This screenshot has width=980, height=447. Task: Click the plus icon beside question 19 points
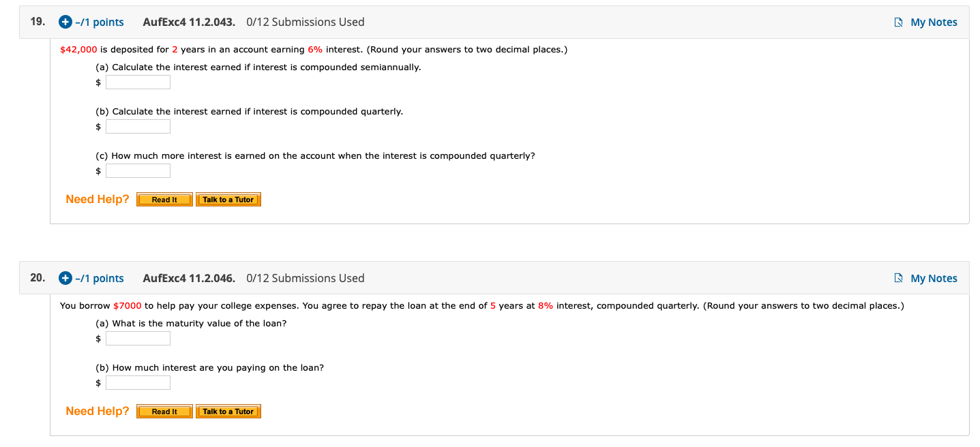pyautogui.click(x=65, y=22)
